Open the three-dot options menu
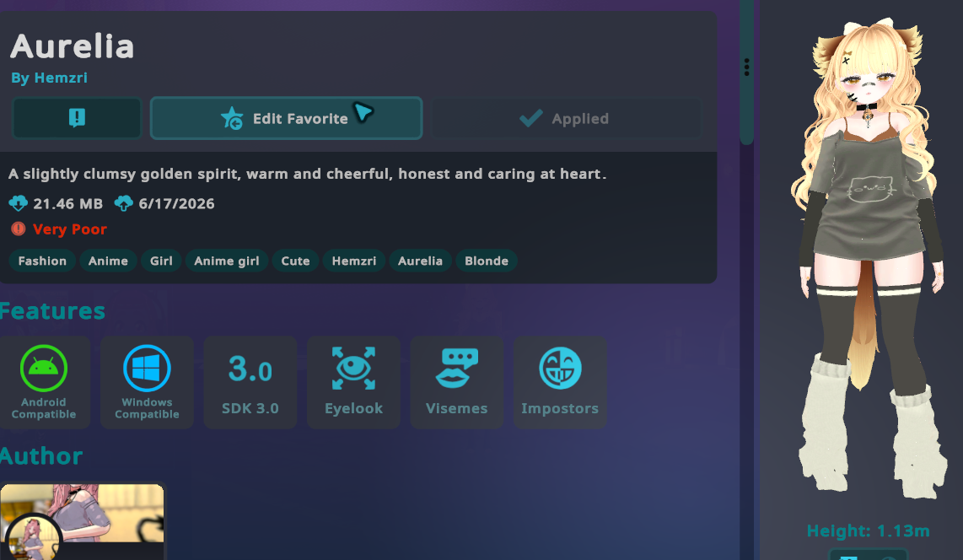963x560 pixels. click(x=747, y=67)
